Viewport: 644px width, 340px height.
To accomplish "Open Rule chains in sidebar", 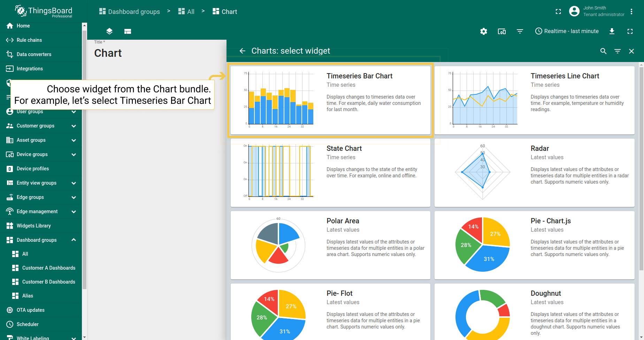I will pyautogui.click(x=41, y=40).
